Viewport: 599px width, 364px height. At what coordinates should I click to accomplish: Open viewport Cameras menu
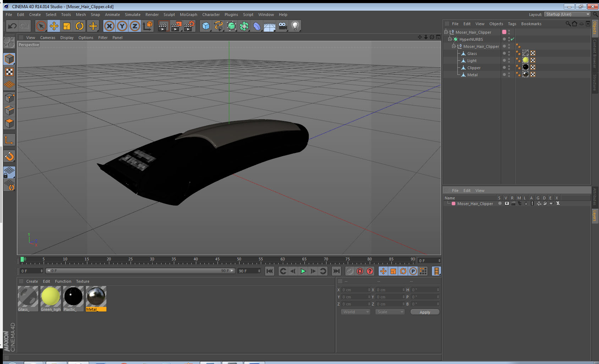click(48, 38)
